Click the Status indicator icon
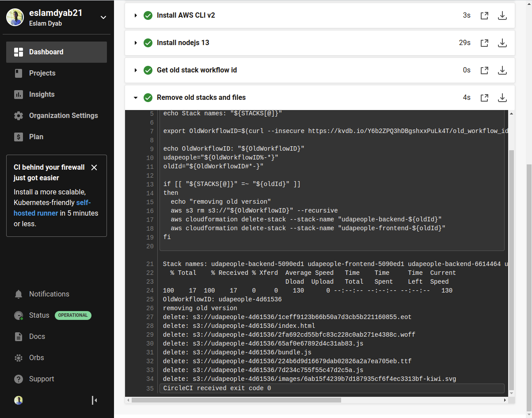This screenshot has height=418, width=532. pos(19,315)
